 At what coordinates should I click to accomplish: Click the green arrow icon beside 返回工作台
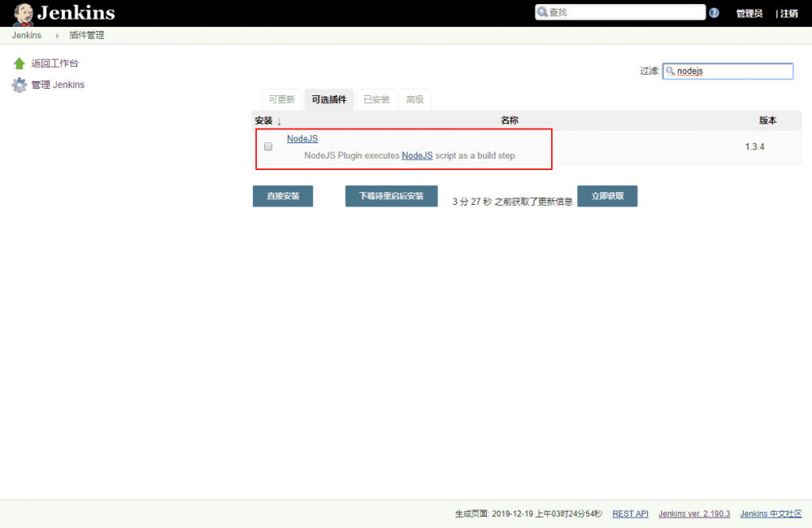[19, 63]
